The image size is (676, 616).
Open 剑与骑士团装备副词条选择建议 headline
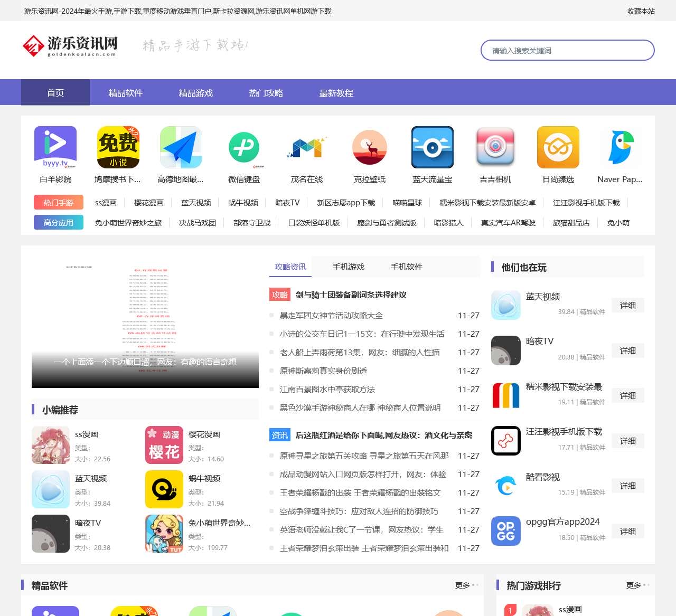click(x=351, y=295)
